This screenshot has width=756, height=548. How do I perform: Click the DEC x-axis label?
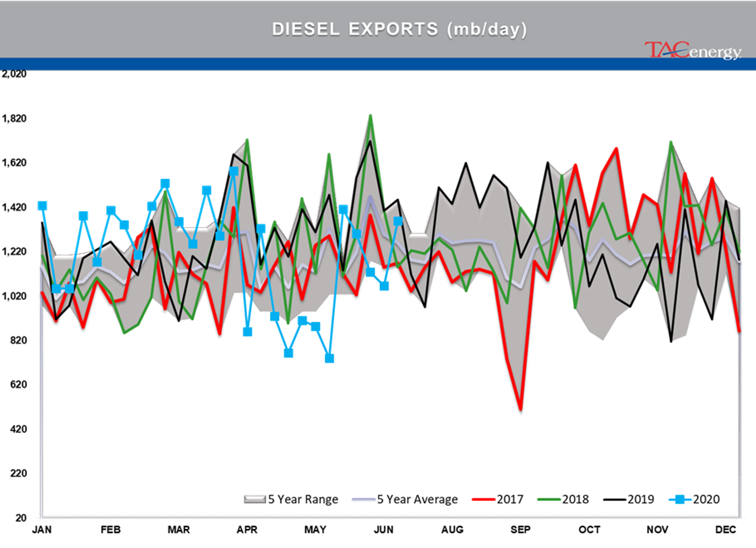click(726, 530)
